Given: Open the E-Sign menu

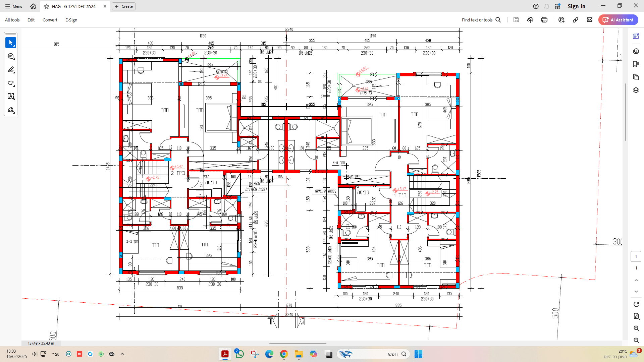Looking at the screenshot, I should pyautogui.click(x=71, y=20).
